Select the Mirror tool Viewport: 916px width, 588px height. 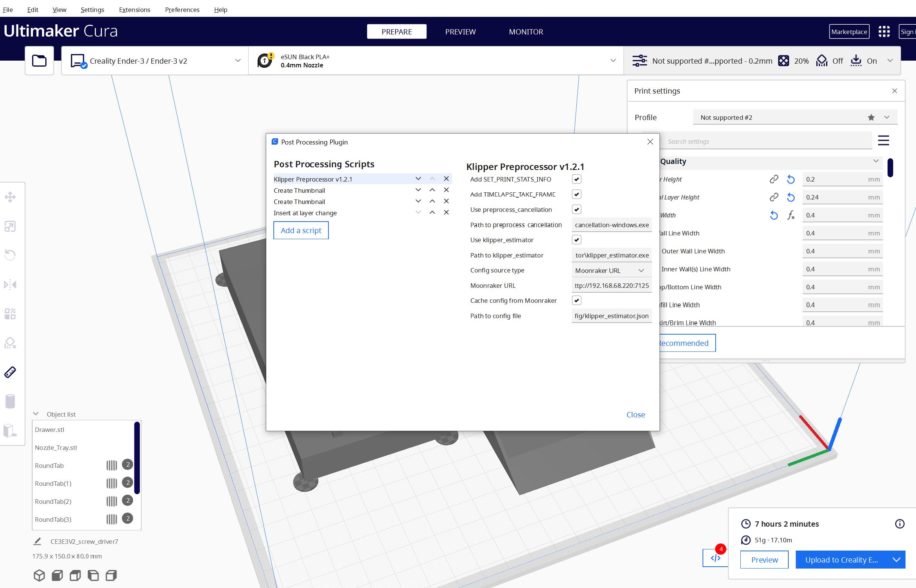click(x=10, y=284)
